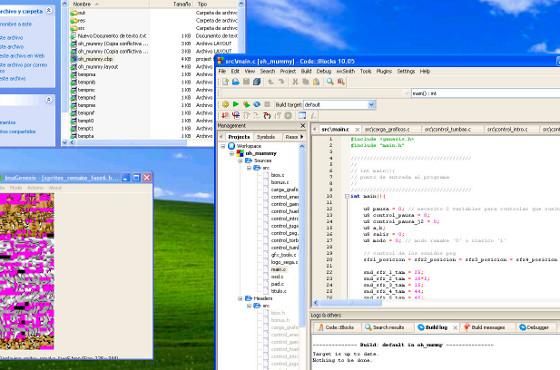The width and height of the screenshot is (560, 370).
Task: Click the editor horizontal scrollbar
Action: (350, 303)
